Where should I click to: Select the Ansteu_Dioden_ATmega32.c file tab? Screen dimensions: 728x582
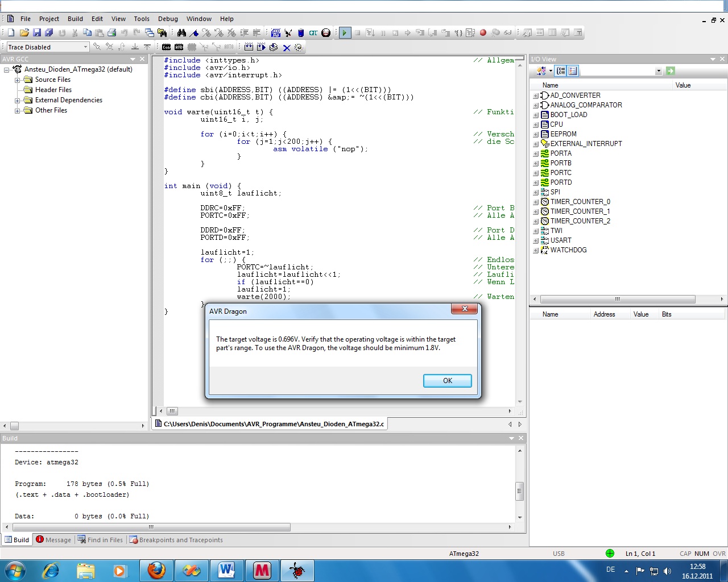tap(271, 424)
